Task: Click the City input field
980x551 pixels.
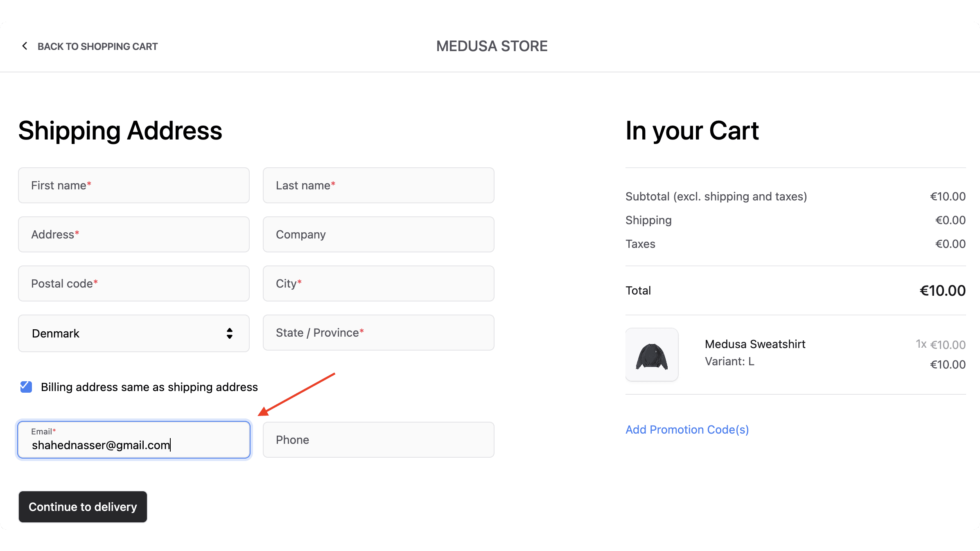Action: pyautogui.click(x=378, y=283)
